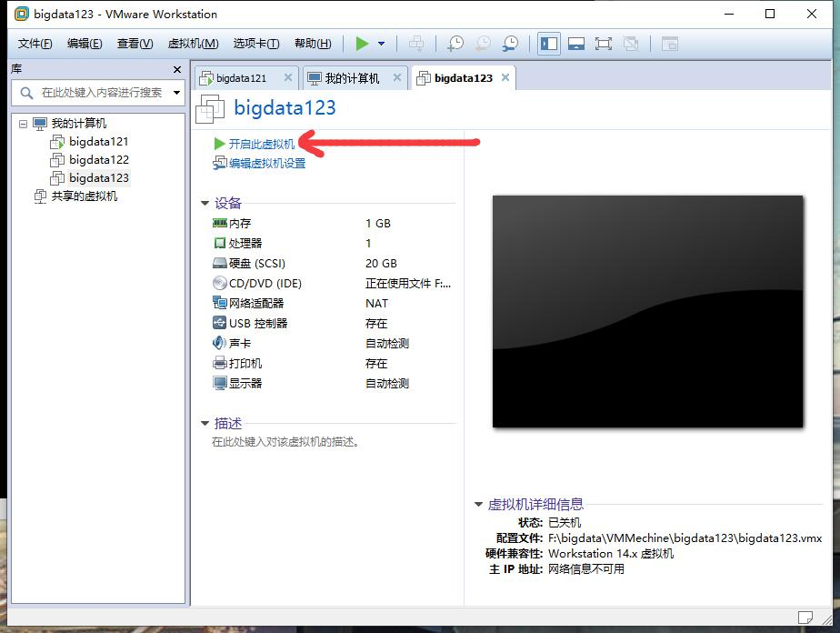Switch to the 我的计算机 tab
Screen dimensions: 840x633
tap(352, 78)
